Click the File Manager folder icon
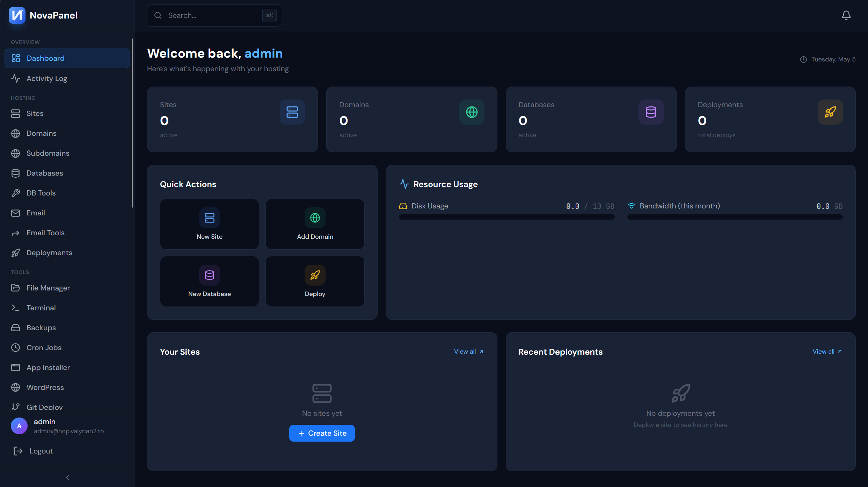The width and height of the screenshot is (868, 487). pos(15,288)
